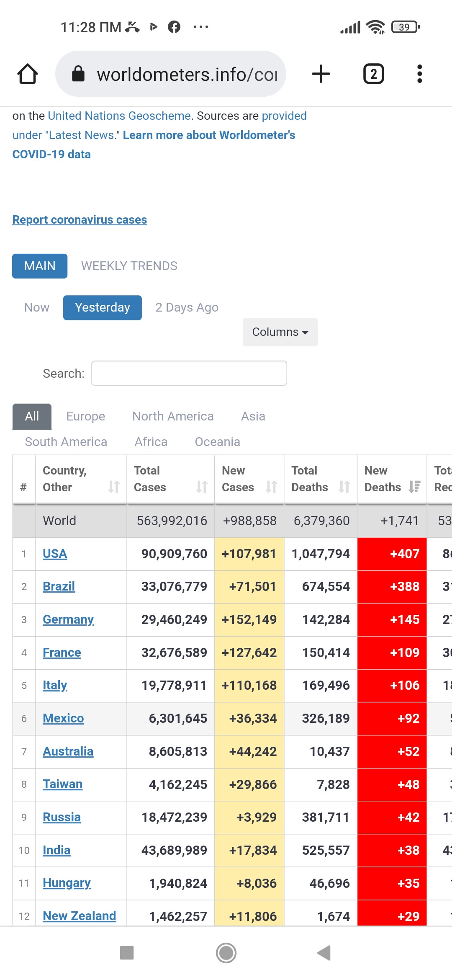This screenshot has width=452, height=980.
Task: Select the All continents filter
Action: pos(32,416)
